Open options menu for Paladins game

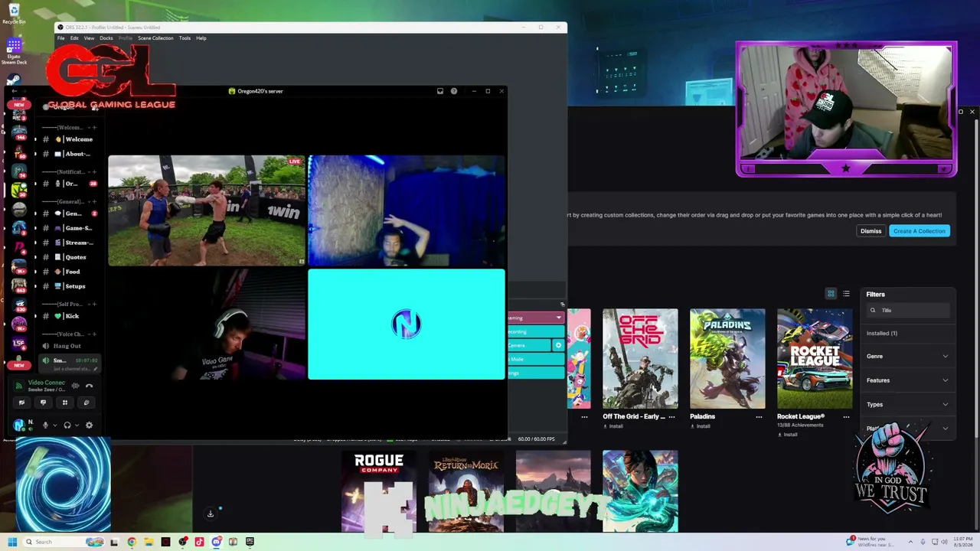[759, 417]
